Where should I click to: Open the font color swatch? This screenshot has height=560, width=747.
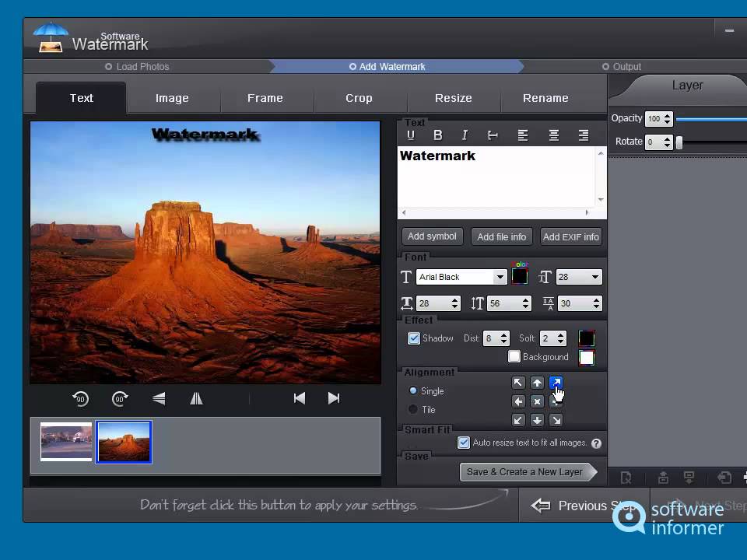519,276
